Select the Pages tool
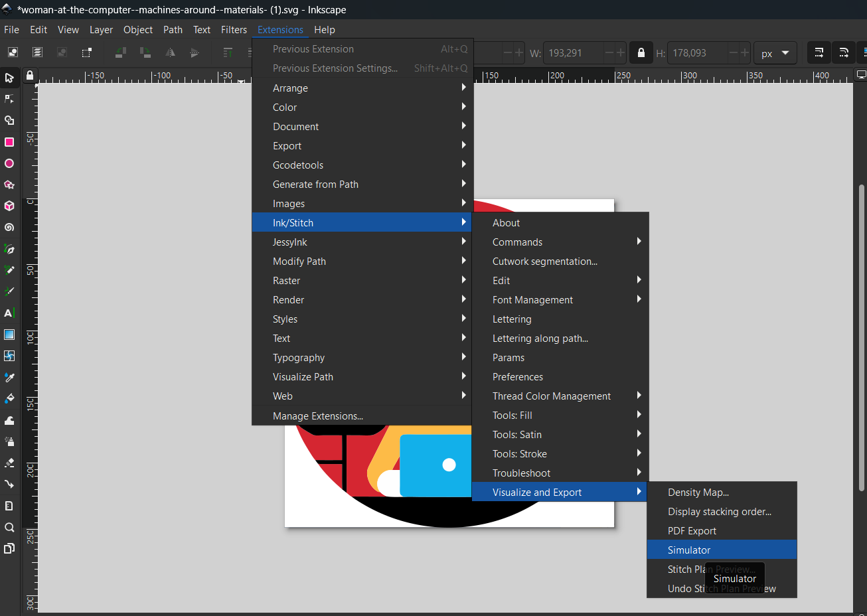 [x=9, y=548]
